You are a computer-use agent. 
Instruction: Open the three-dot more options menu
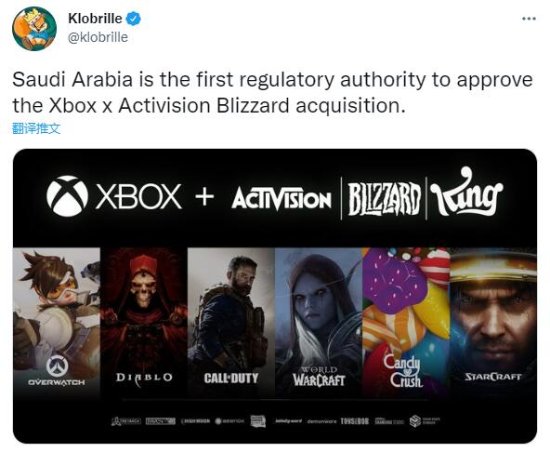coord(529,19)
